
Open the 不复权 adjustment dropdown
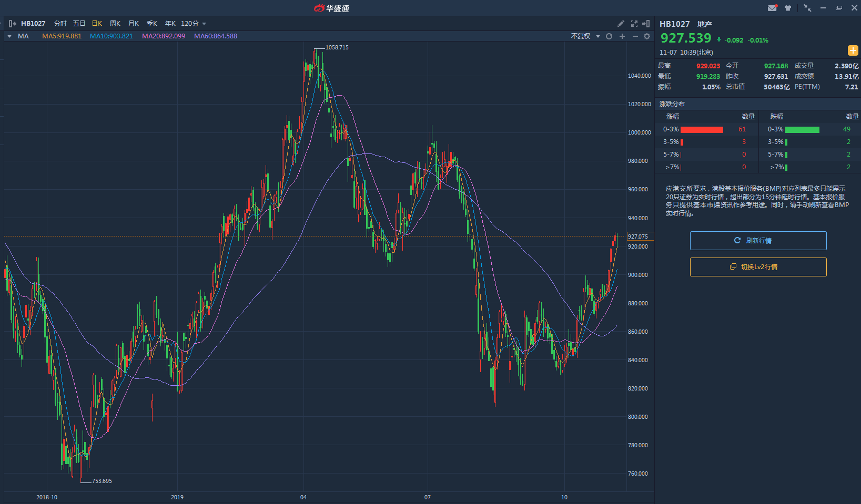pyautogui.click(x=585, y=36)
